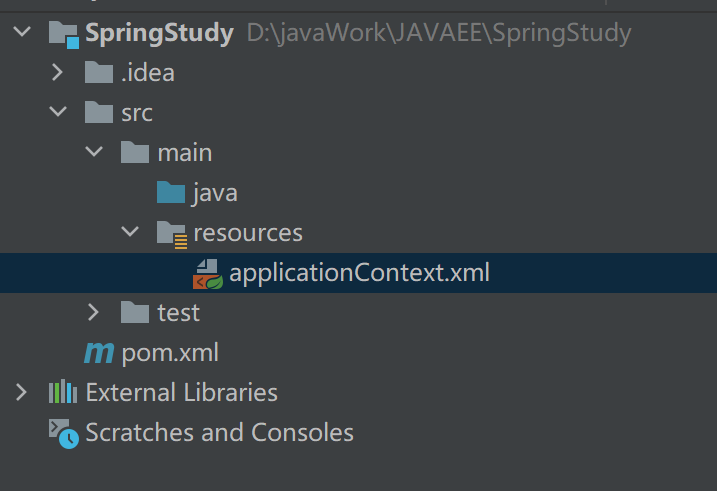Collapse the resources folder
The image size is (717, 491).
(x=130, y=231)
